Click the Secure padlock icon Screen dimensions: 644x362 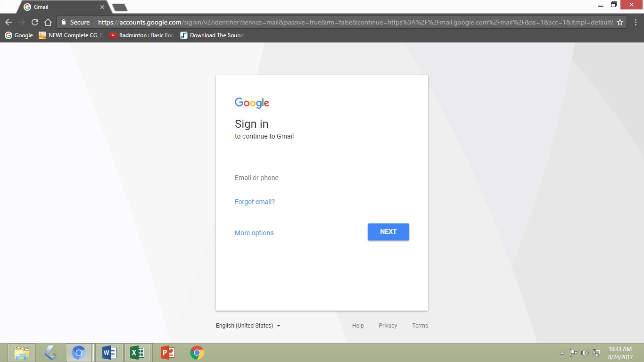[x=64, y=22]
